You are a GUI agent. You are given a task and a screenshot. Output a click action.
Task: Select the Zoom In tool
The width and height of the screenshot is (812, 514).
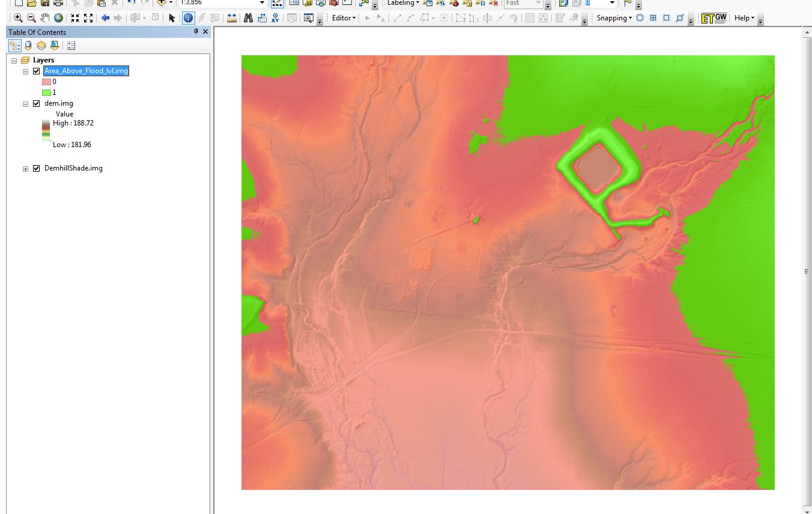point(18,18)
